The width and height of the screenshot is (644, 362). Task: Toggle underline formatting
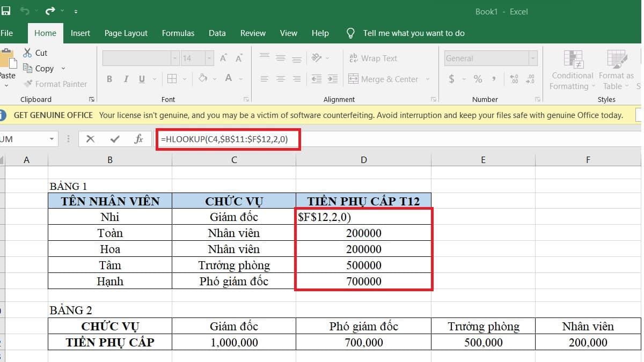click(141, 78)
